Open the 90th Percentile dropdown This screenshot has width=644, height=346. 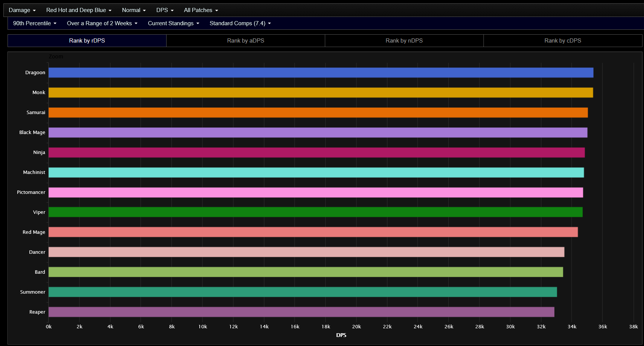(x=35, y=23)
